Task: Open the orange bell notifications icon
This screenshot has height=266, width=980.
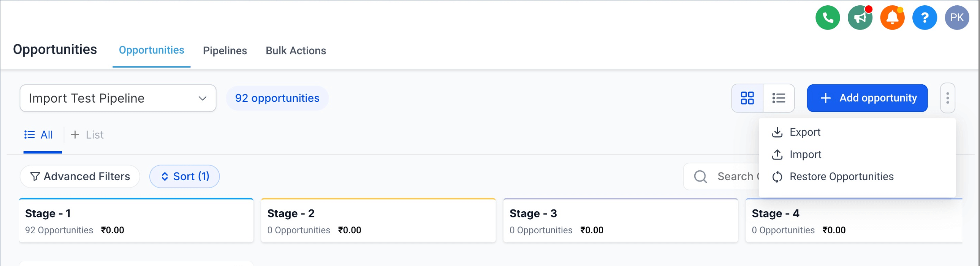Action: tap(892, 17)
